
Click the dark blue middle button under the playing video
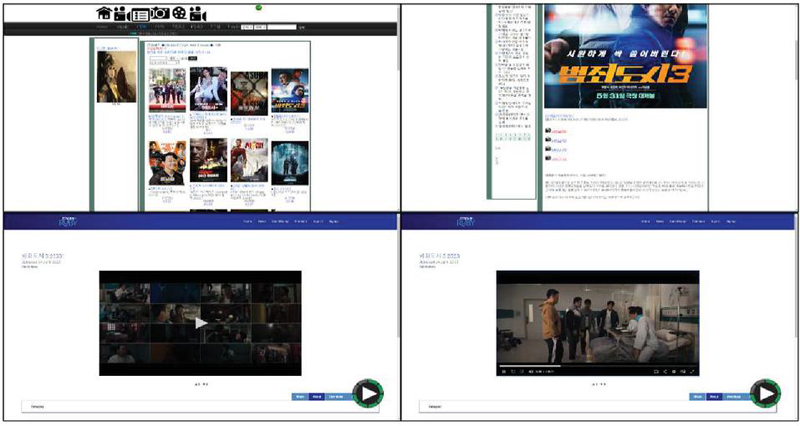tap(714, 396)
